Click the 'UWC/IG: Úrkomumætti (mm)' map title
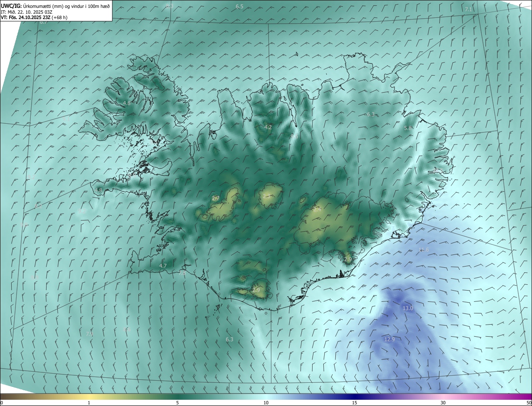This screenshot has width=532, height=406. [56, 6]
